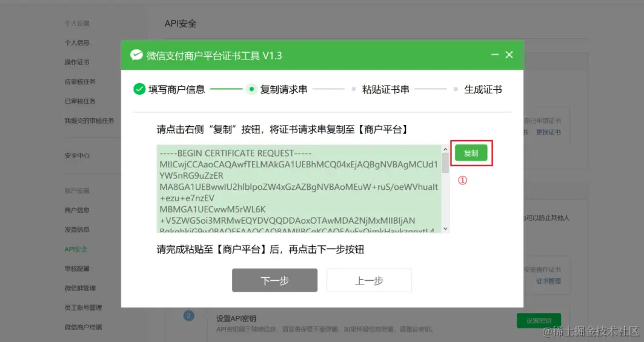This screenshot has height=342, width=644.
Task: Click the green 复制 copy button
Action: pos(471,153)
